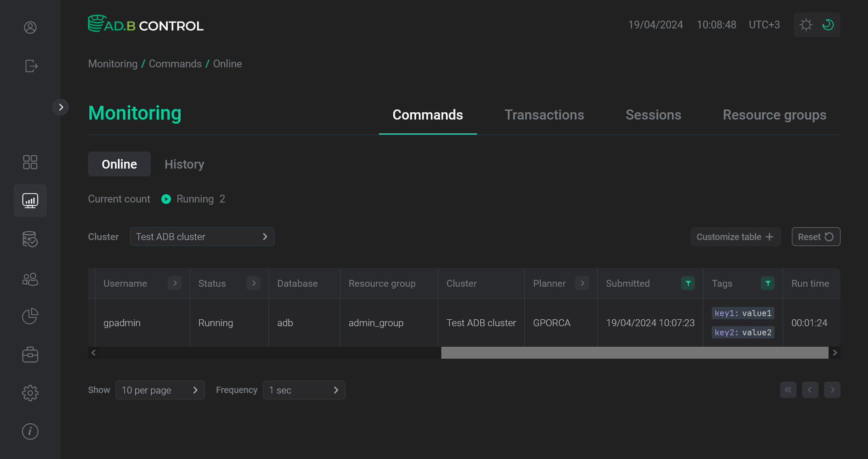Click the logout icon in sidebar
This screenshot has height=459, width=868.
[x=30, y=66]
